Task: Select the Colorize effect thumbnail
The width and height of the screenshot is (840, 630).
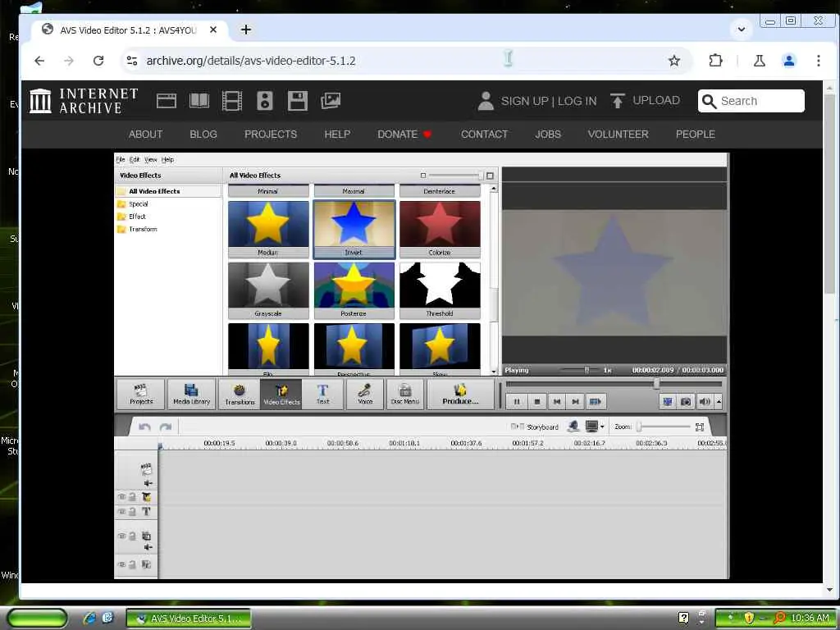Action: [x=440, y=230]
